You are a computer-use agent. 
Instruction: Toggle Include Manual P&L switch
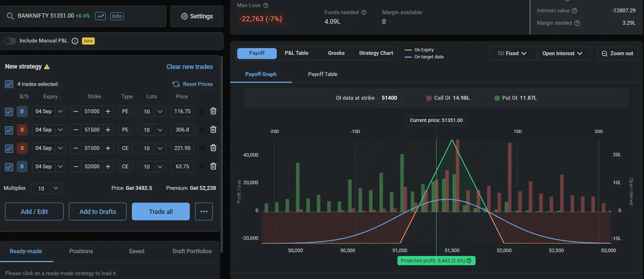point(10,41)
